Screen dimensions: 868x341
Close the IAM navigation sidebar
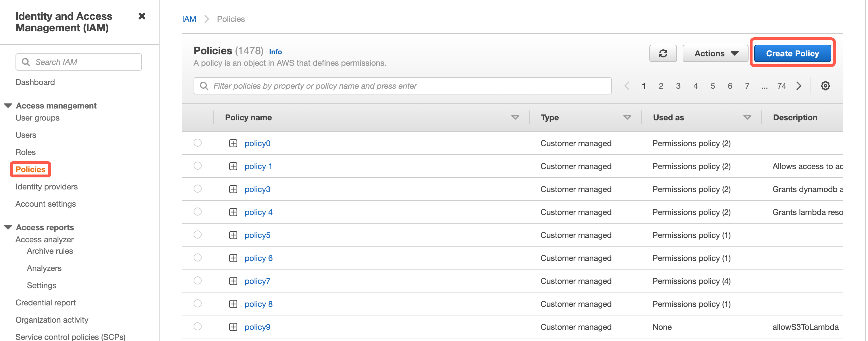click(x=142, y=16)
